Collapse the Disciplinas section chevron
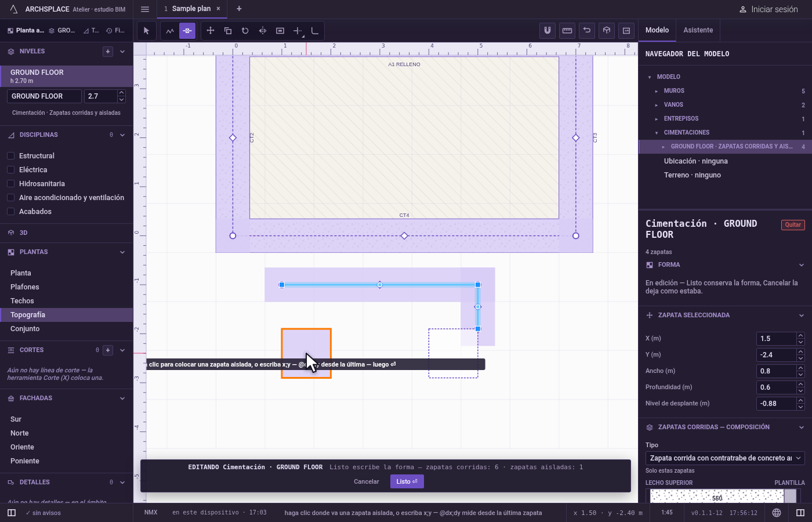Image resolution: width=812 pixels, height=522 pixels. pyautogui.click(x=122, y=135)
